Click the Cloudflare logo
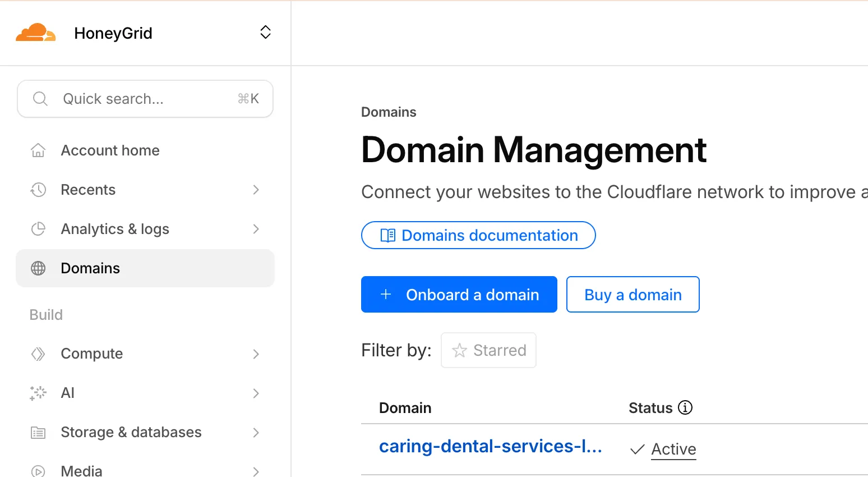Viewport: 868px width, 477px height. [36, 33]
